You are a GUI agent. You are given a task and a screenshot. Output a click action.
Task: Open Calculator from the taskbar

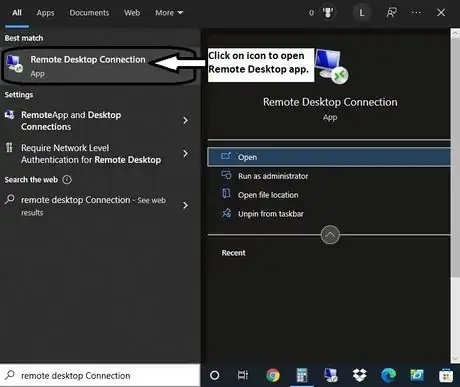click(302, 375)
